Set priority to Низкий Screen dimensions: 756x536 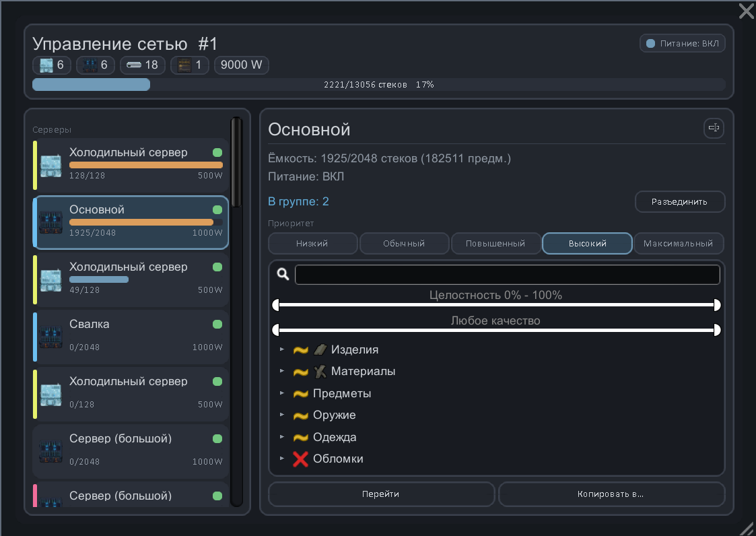click(312, 244)
